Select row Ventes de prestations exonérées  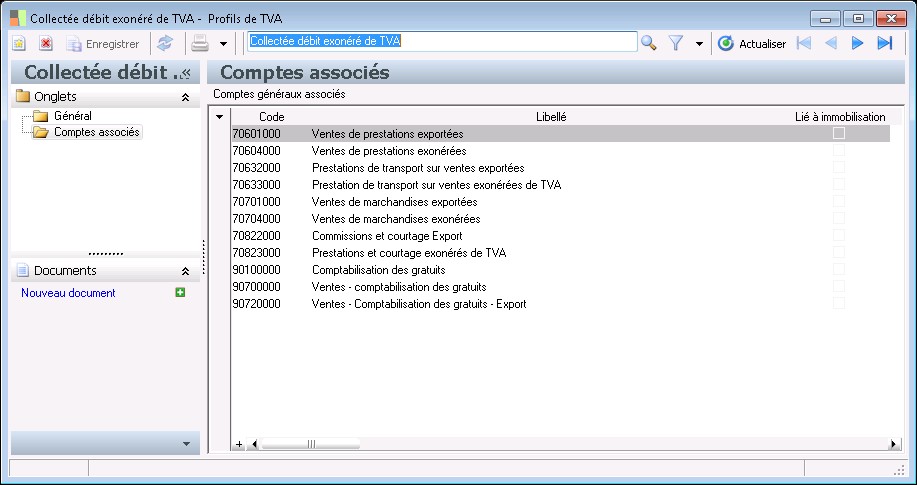561,151
